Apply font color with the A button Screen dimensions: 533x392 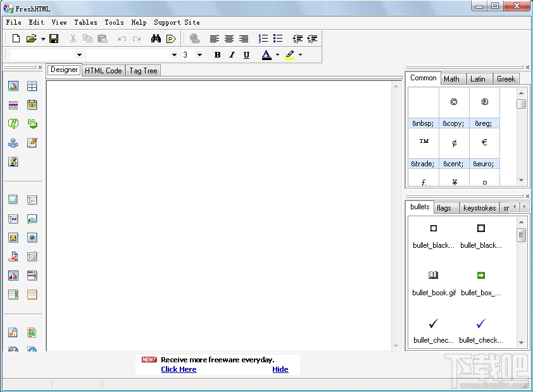266,54
